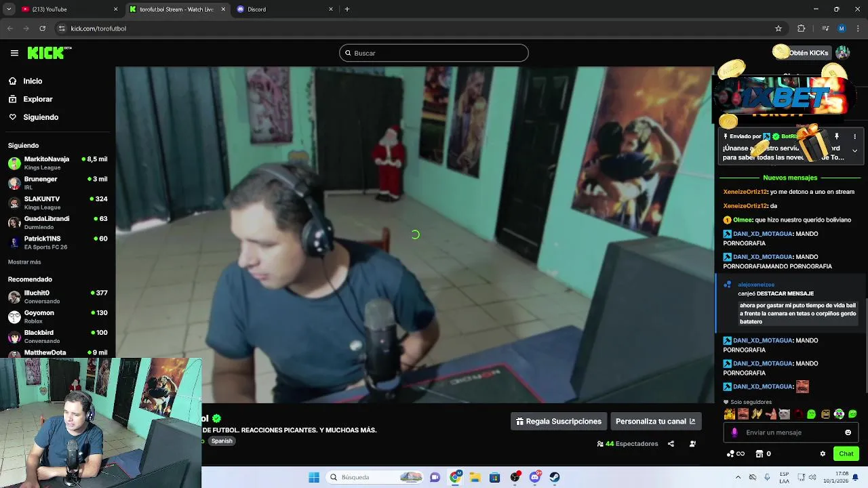
Task: Switch to the YouTube browser tab
Action: (68, 9)
